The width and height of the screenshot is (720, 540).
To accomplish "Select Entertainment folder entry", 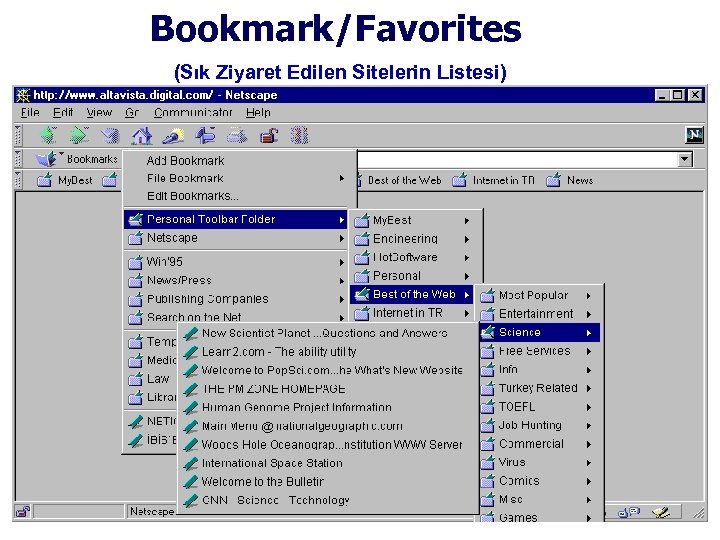I will coord(540,314).
